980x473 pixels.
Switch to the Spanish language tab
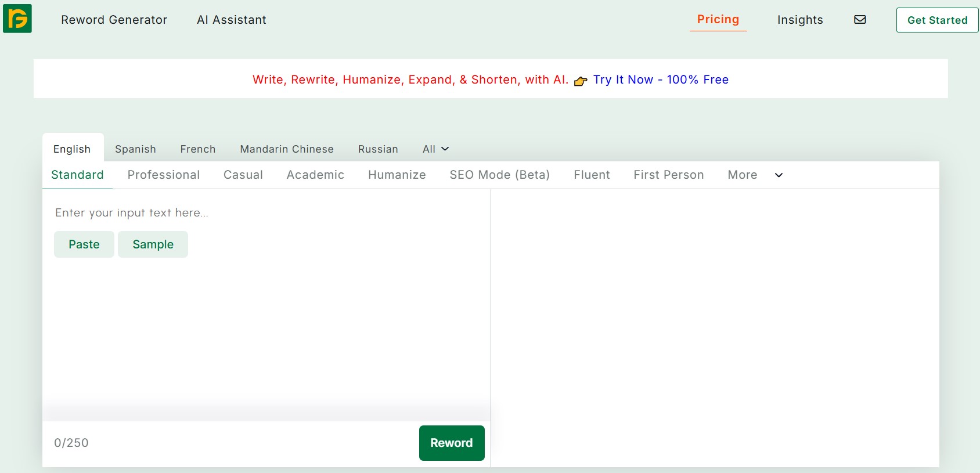135,149
